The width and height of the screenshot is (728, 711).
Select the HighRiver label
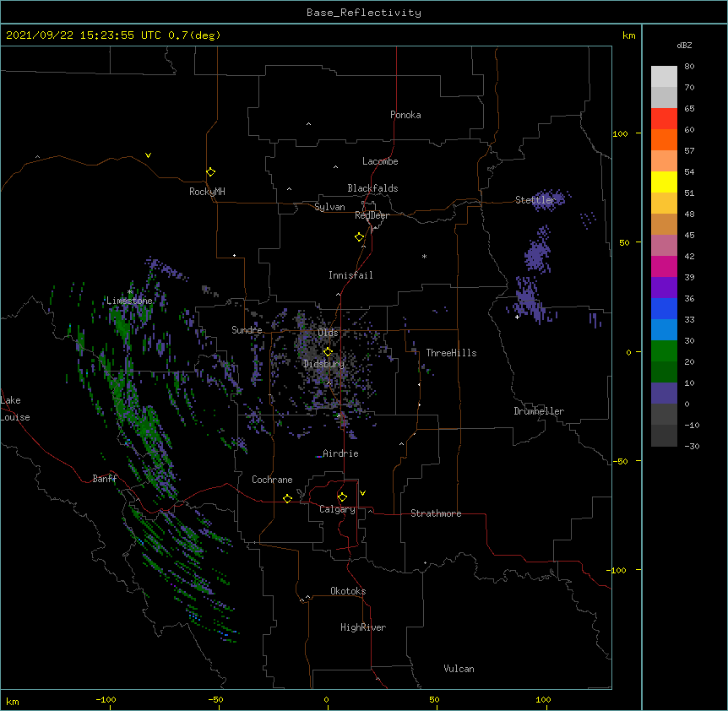coord(363,627)
